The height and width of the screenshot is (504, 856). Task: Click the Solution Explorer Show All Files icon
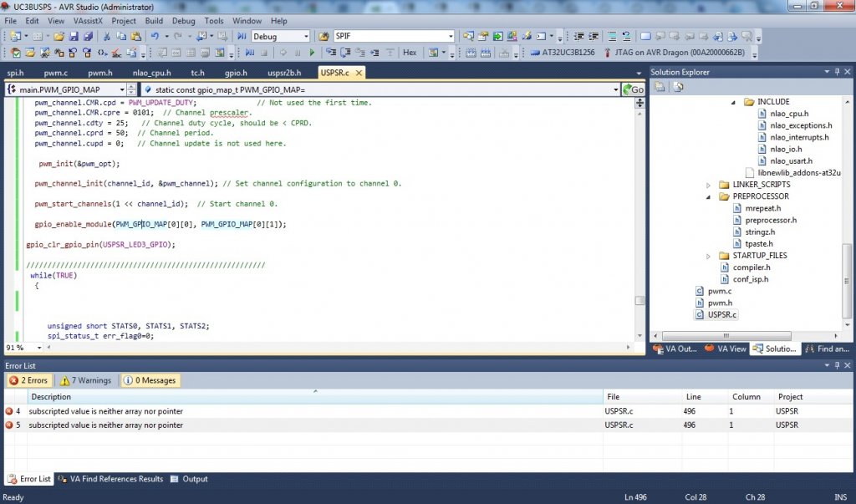point(679,88)
